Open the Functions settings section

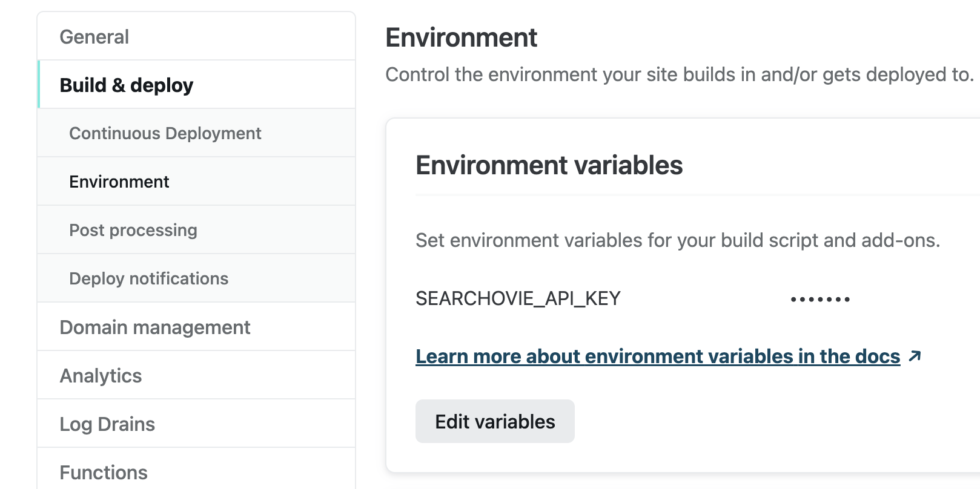click(x=104, y=472)
